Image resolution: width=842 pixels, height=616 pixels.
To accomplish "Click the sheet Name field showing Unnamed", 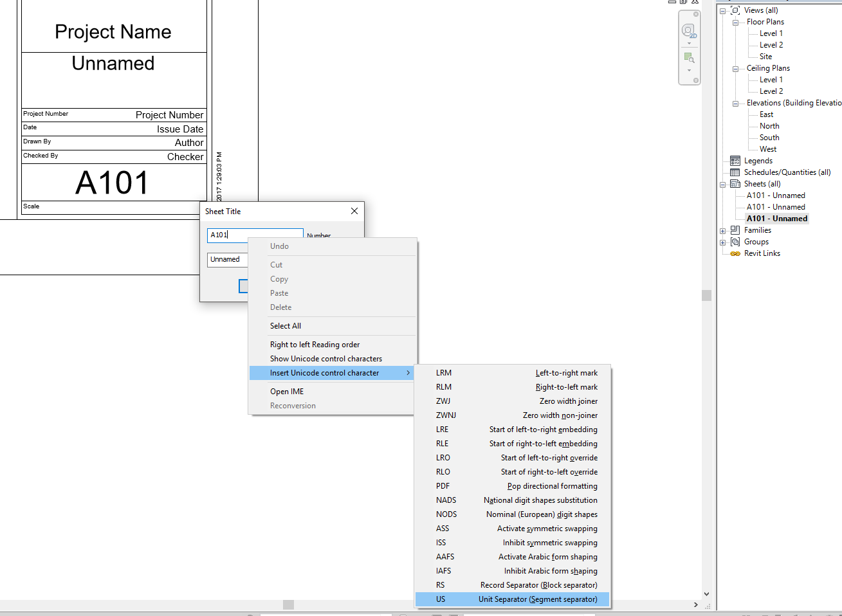I will click(x=227, y=259).
